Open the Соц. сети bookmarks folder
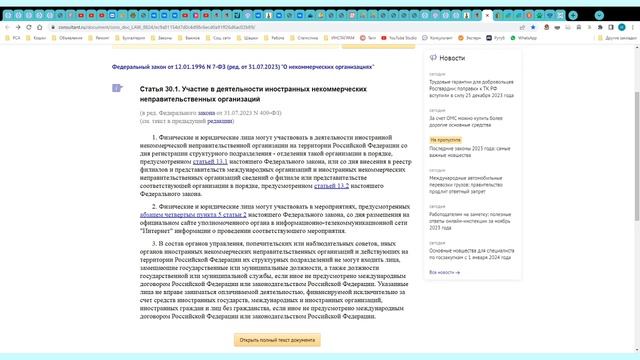This screenshot has height=360, width=640. tap(218, 38)
